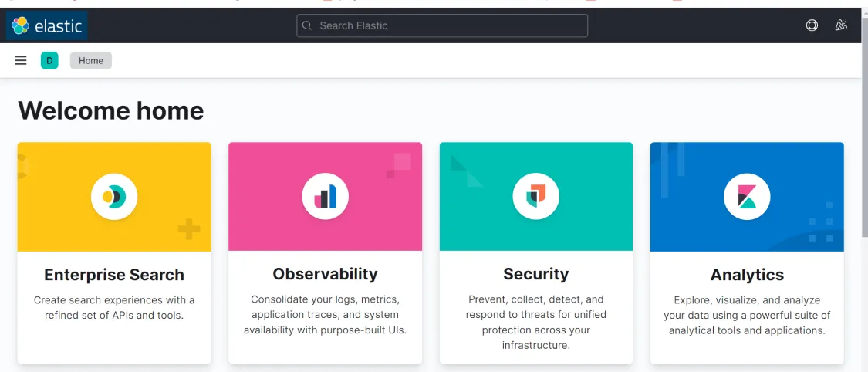Viewport: 868px width, 372px height.
Task: Click the Security shield icon
Action: (x=536, y=197)
